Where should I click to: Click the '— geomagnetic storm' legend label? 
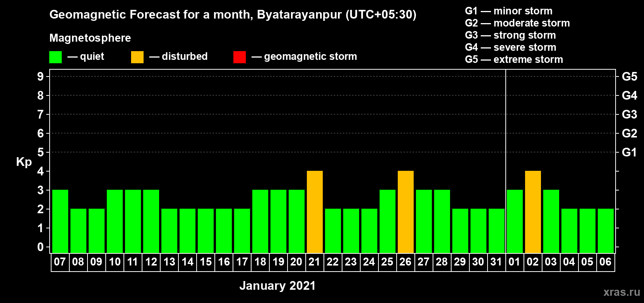pos(304,57)
